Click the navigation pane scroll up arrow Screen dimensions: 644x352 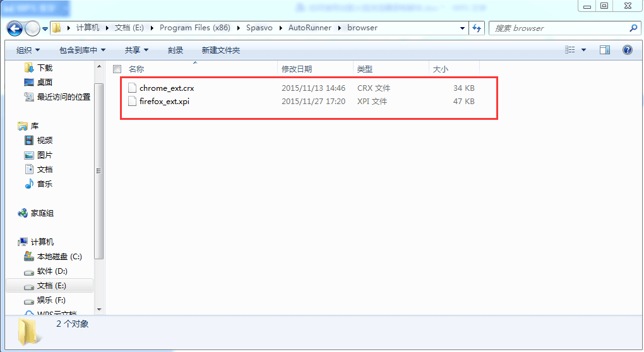pyautogui.click(x=99, y=66)
